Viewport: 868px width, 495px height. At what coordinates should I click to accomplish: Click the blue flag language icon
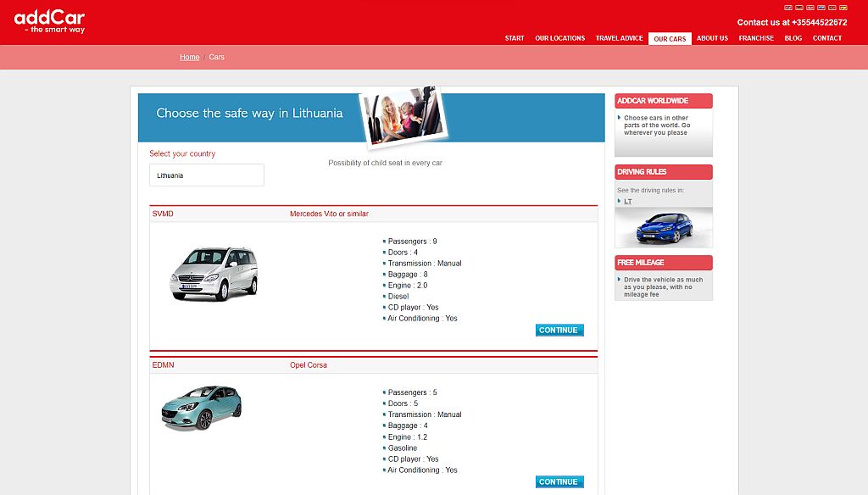821,7
